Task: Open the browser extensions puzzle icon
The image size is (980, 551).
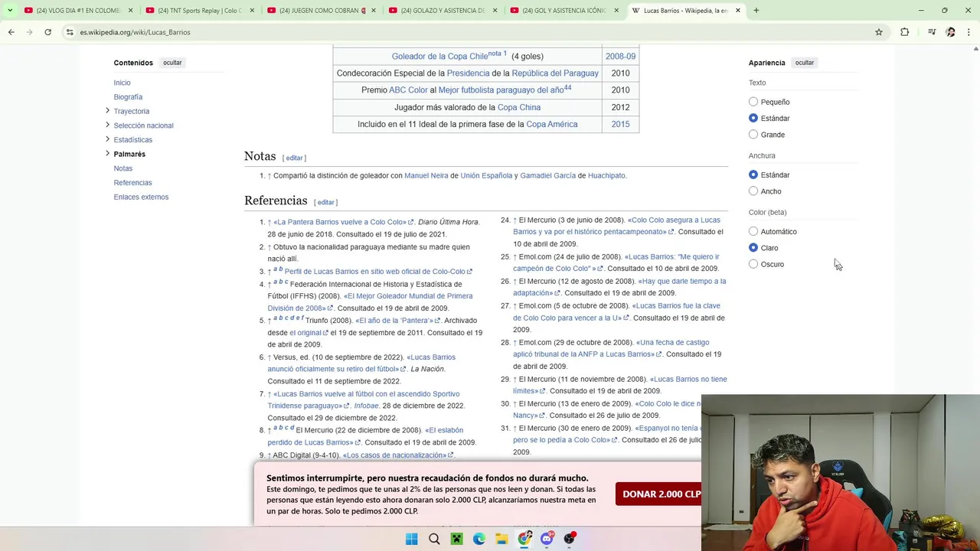Action: click(x=905, y=32)
